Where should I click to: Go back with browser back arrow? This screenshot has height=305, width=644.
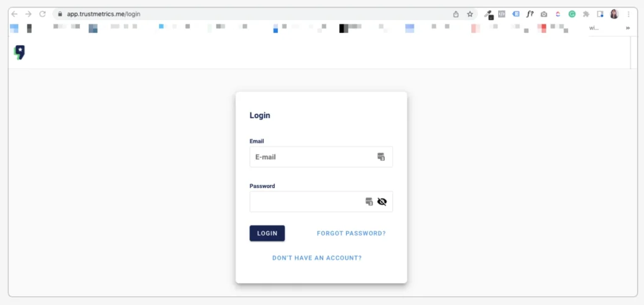14,14
